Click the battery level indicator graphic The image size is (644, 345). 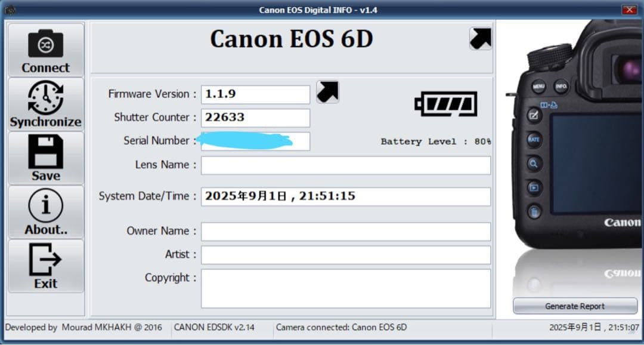click(x=447, y=103)
